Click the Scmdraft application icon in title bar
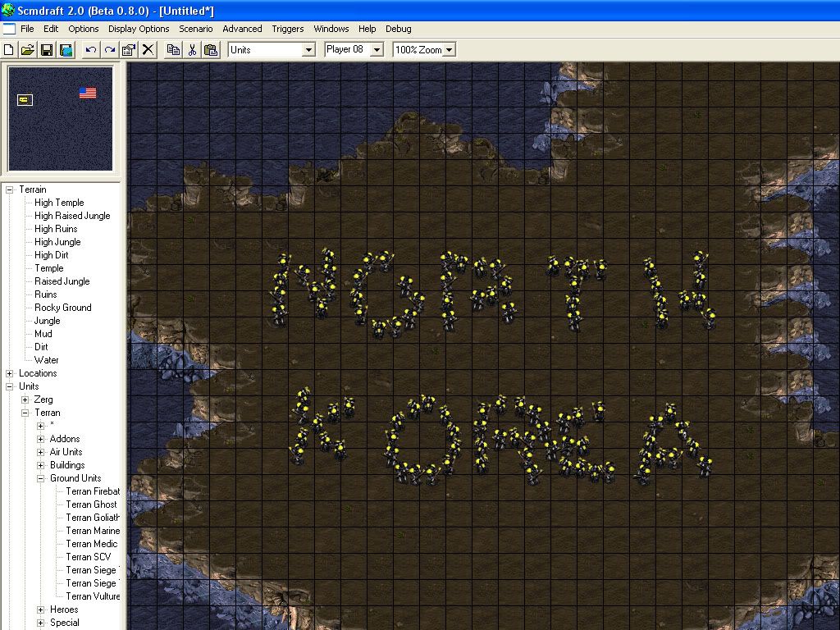The width and height of the screenshot is (840, 630). coord(8,10)
